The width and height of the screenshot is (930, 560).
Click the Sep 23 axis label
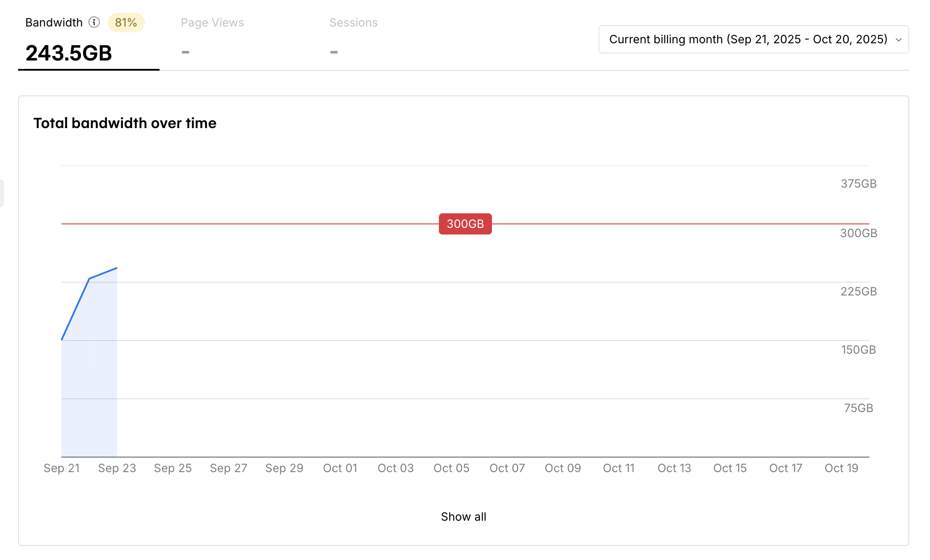tap(117, 468)
